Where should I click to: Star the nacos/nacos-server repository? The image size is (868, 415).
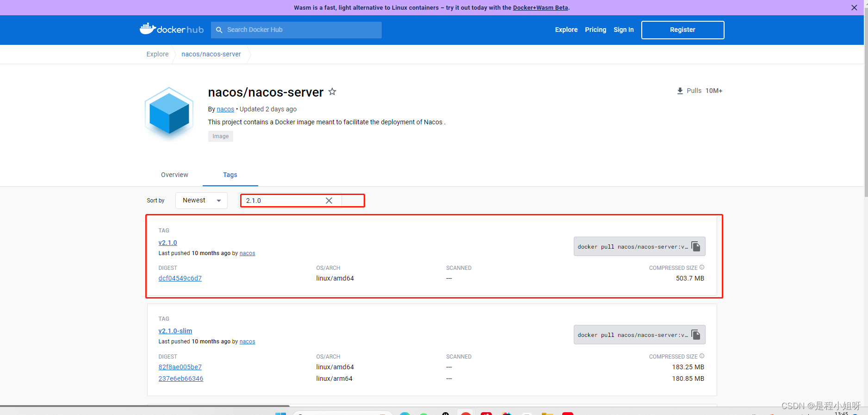pyautogui.click(x=332, y=92)
